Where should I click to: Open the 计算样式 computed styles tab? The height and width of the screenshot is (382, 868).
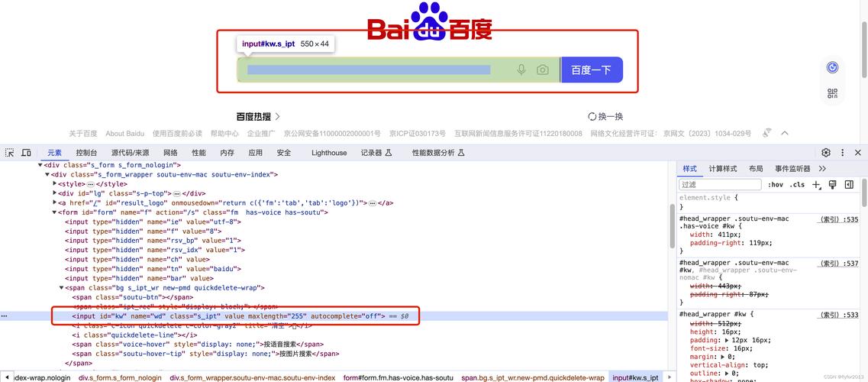722,169
